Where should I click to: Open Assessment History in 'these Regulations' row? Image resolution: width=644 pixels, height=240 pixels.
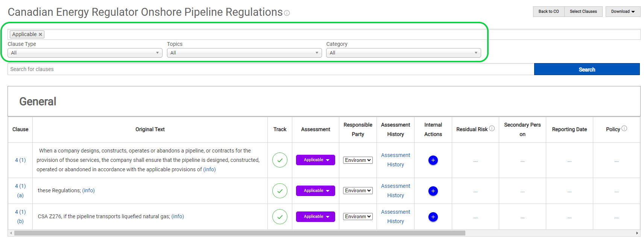(x=395, y=191)
